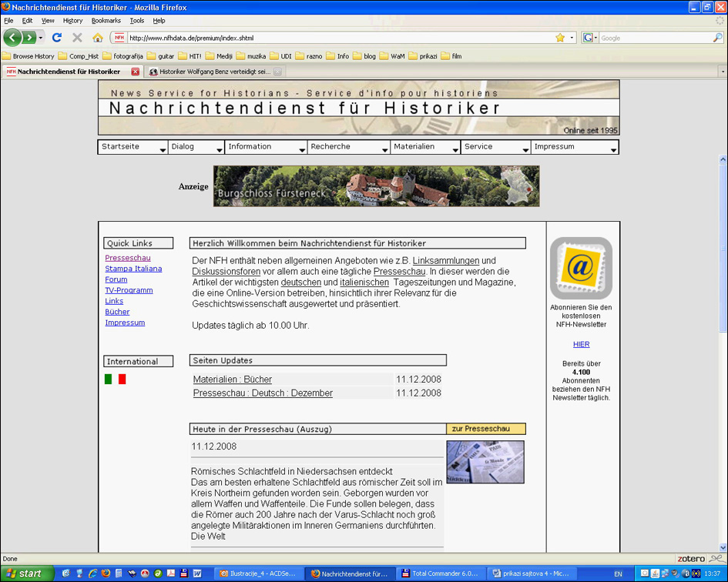Reload the page with the refresh icon
The image size is (728, 582).
click(56, 38)
